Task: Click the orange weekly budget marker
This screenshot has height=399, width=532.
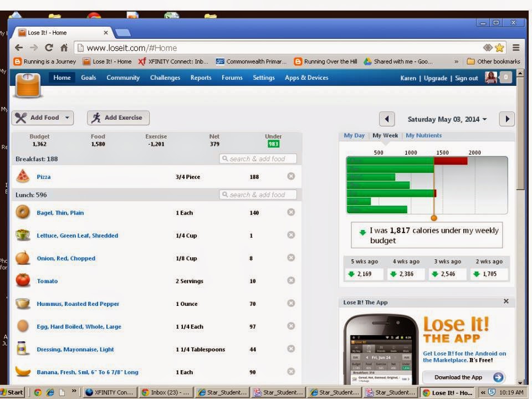Action: click(433, 218)
